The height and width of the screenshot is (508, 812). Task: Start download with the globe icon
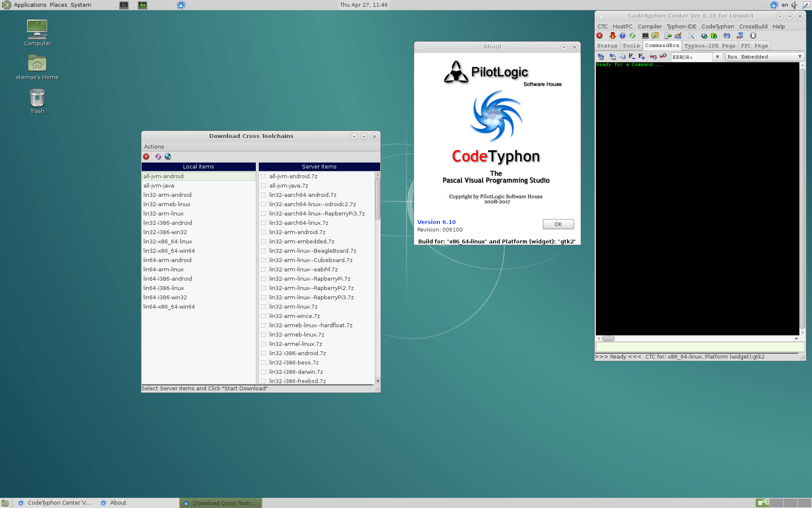(168, 157)
